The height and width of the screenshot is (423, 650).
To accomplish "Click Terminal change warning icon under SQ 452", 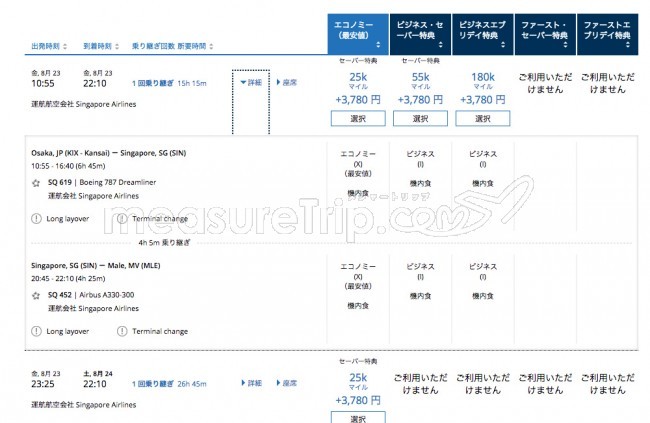I will [x=122, y=331].
